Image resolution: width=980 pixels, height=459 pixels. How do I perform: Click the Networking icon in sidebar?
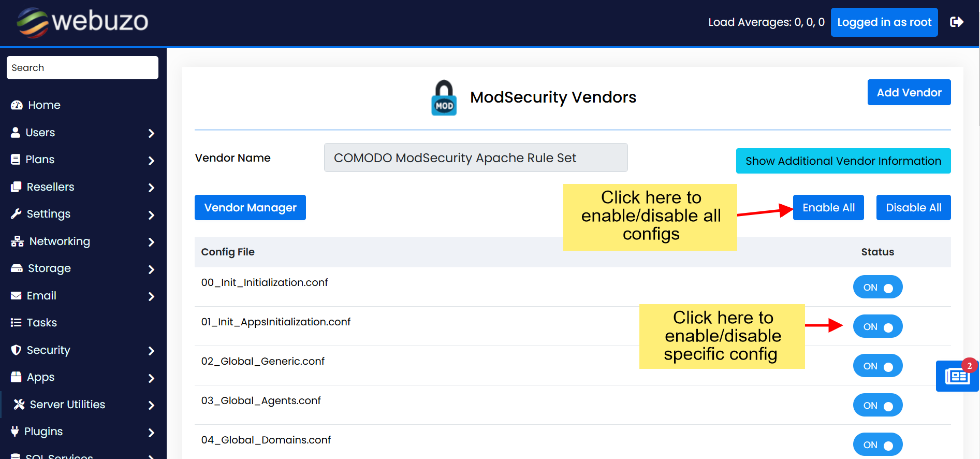(x=17, y=241)
